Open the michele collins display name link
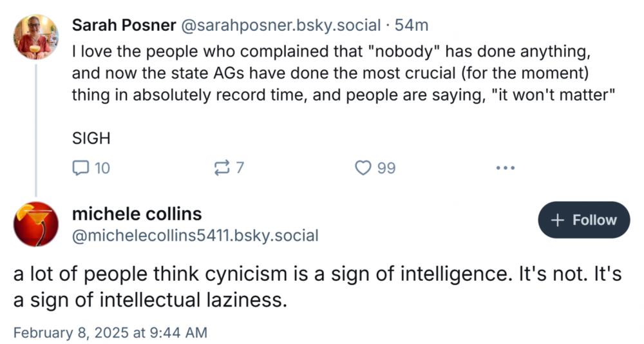Screen dimensions: 644x344 (x=137, y=214)
